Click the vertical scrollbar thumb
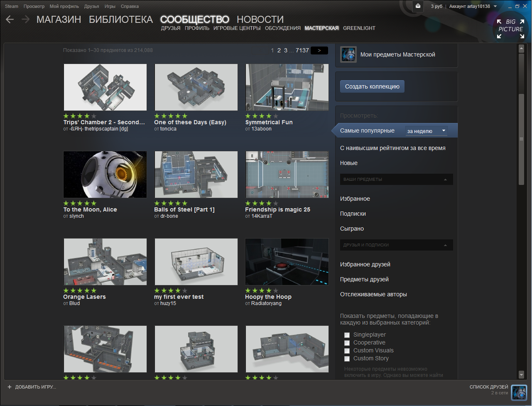The image size is (532, 406). (x=522, y=139)
